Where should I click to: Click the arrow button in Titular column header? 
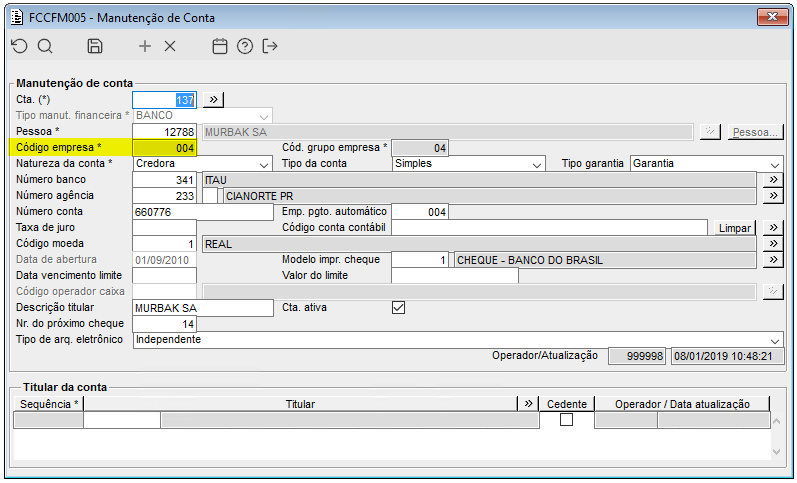point(529,404)
